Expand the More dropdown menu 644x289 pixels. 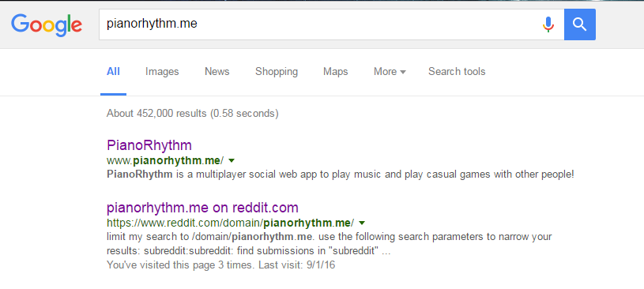pyautogui.click(x=390, y=71)
